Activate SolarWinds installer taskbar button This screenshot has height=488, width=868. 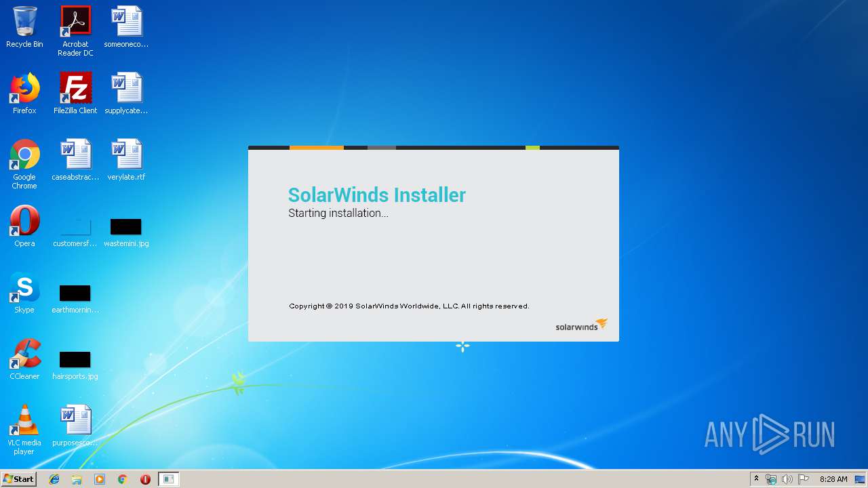[x=168, y=479]
